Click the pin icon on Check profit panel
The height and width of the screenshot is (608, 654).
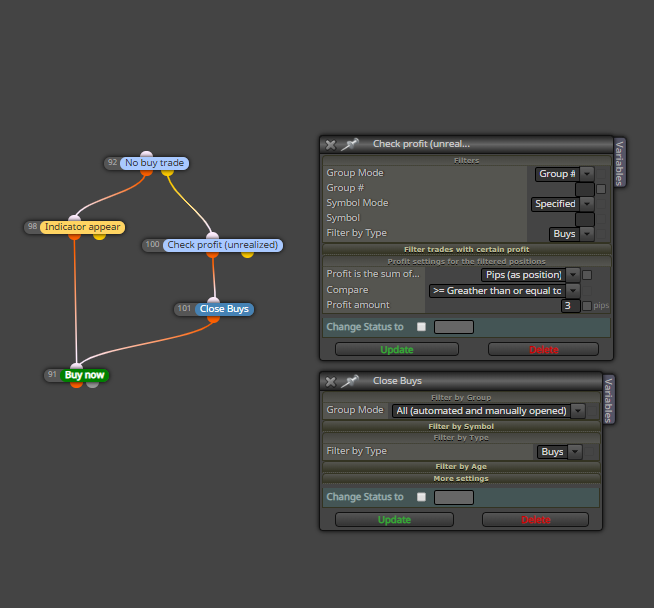tap(350, 144)
